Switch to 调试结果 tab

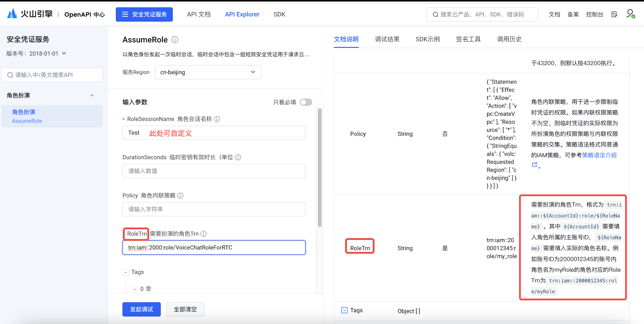click(x=387, y=39)
